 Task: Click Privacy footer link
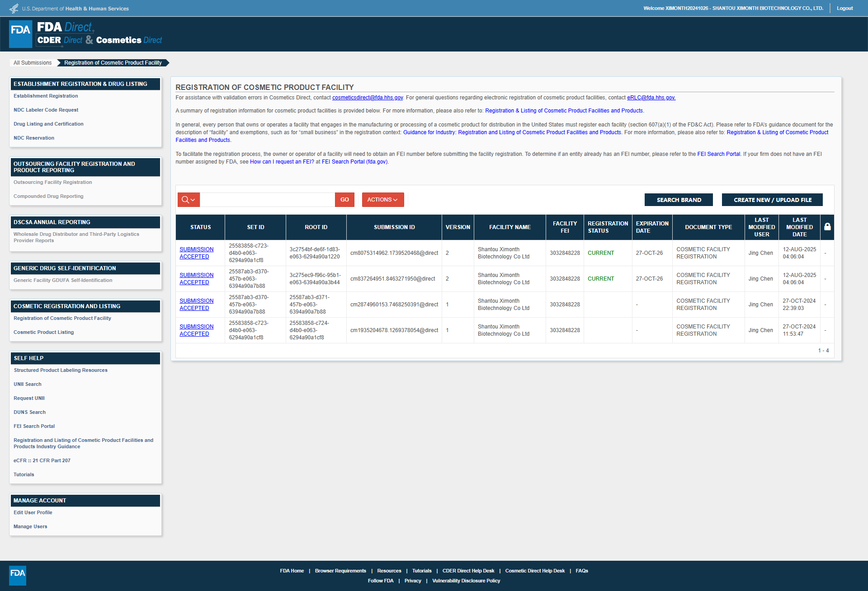[413, 581]
